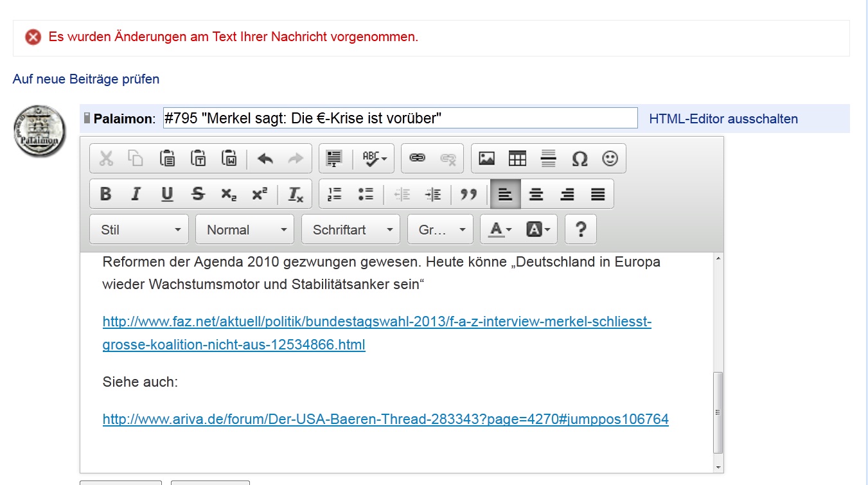Click the Unlink icon
This screenshot has width=868, height=485.
448,159
